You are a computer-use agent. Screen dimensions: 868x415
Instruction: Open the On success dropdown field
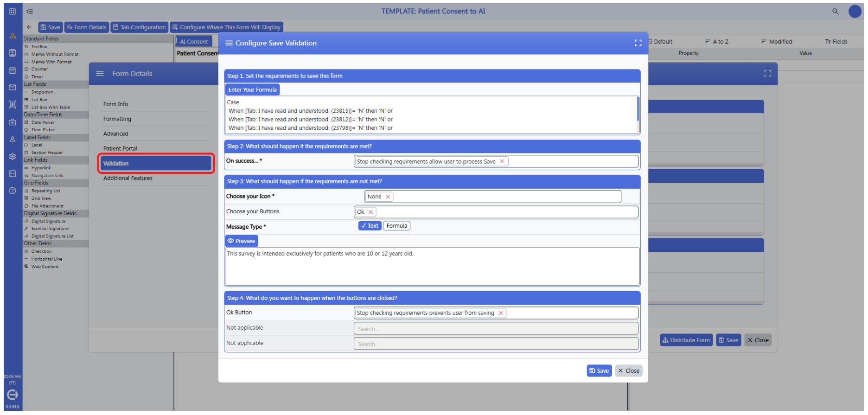[x=496, y=161]
